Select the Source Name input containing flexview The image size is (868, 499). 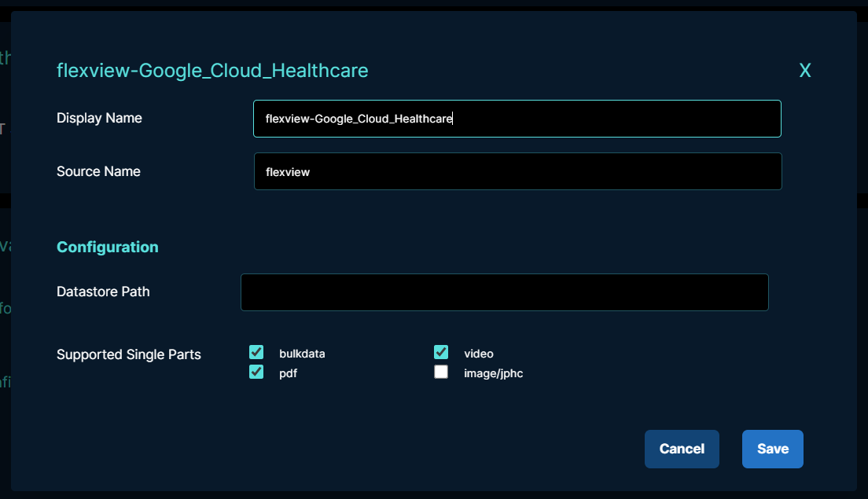tap(517, 171)
